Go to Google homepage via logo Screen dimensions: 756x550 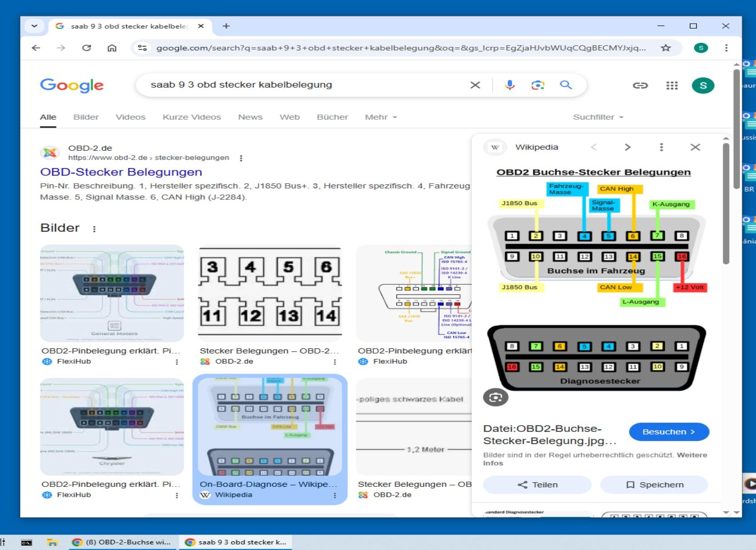[x=72, y=85]
